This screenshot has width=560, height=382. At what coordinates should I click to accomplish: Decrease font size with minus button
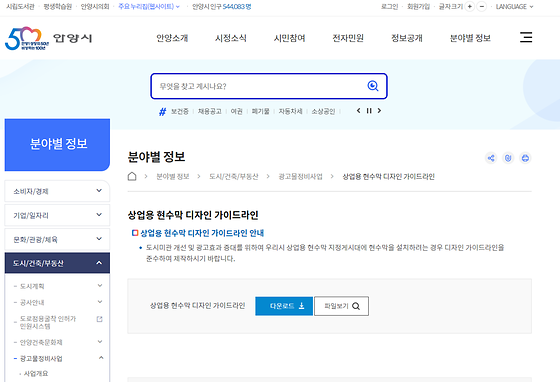click(x=482, y=6)
